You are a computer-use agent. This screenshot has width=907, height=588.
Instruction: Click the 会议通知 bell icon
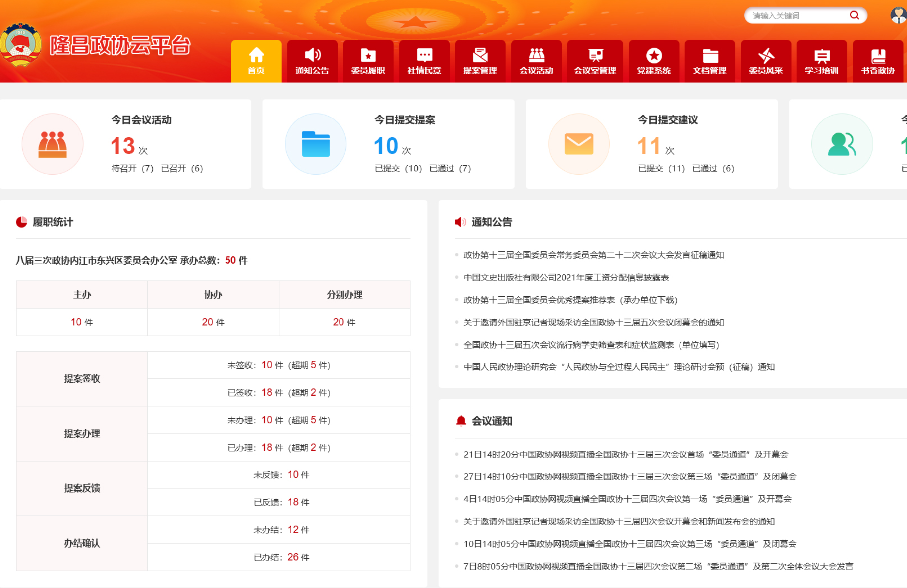(x=461, y=421)
